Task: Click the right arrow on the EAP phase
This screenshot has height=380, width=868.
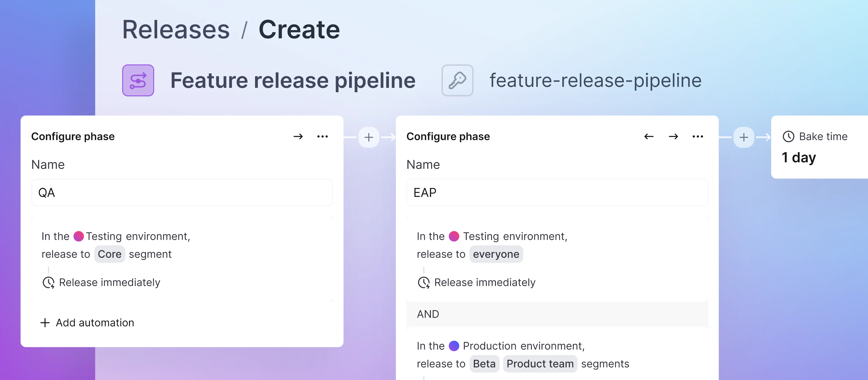Action: coord(673,137)
